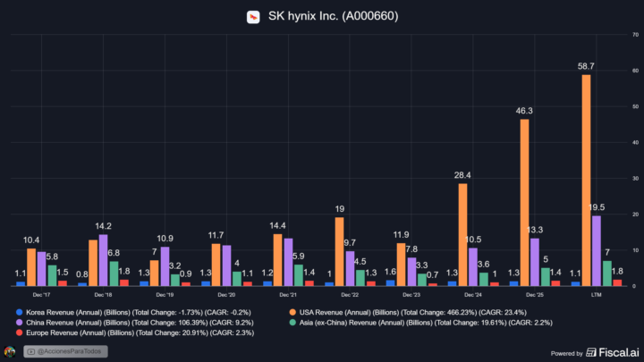The image size is (644, 362).
Task: Click the Dec '17 x-axis label
Action: click(x=41, y=295)
